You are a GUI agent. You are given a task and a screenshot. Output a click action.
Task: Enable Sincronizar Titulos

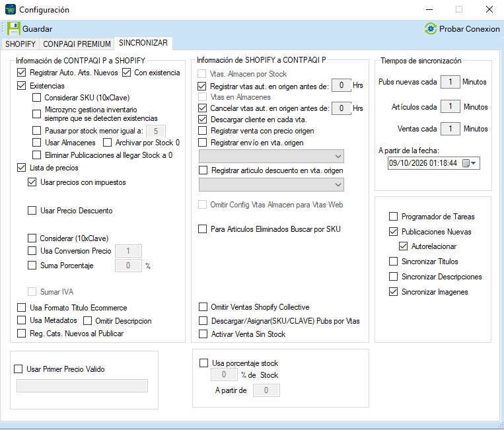394,262
